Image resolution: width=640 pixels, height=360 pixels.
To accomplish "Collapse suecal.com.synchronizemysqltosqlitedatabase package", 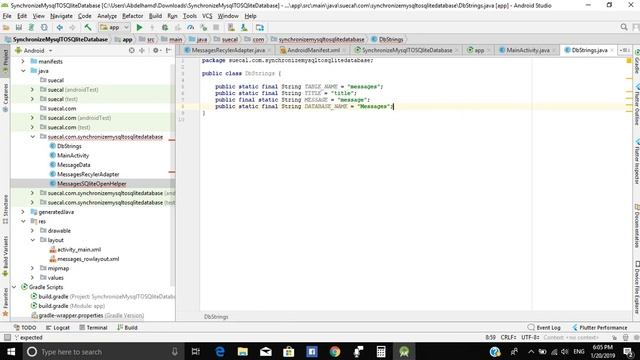I will click(32, 137).
